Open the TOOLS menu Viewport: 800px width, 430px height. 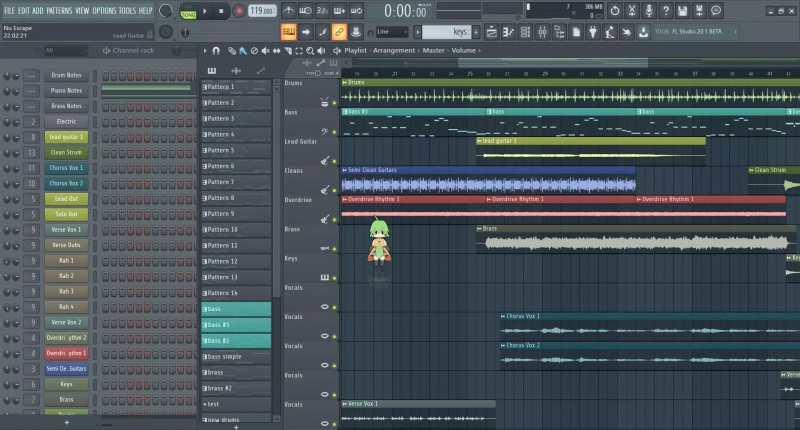[x=127, y=10]
